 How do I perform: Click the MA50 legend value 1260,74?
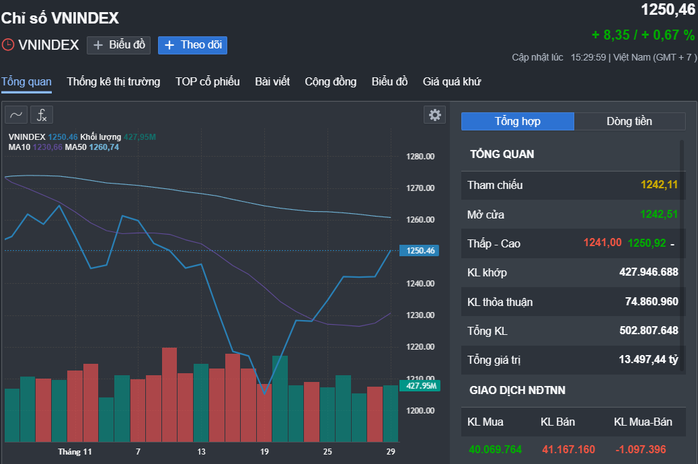104,147
